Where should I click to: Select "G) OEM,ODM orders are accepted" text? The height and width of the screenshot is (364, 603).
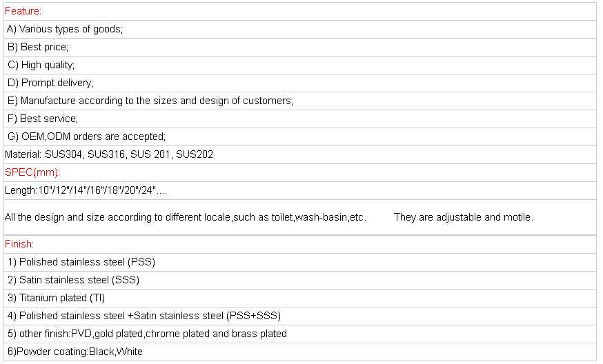coord(86,136)
